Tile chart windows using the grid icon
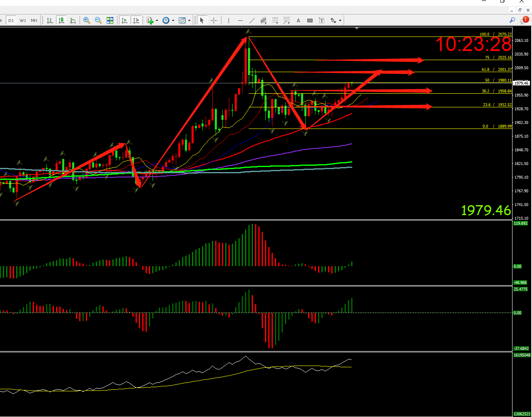Viewport: 532px width, 417px height. [x=110, y=20]
